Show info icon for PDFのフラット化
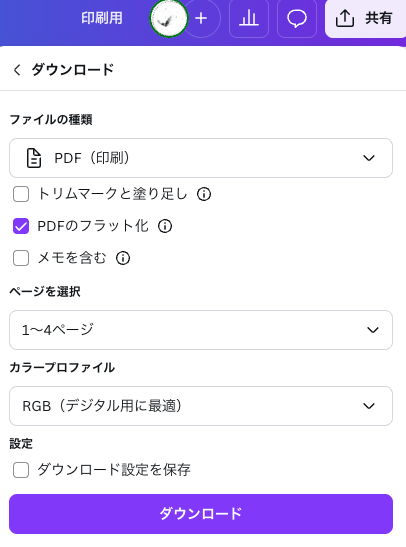406x547 pixels. [x=165, y=226]
